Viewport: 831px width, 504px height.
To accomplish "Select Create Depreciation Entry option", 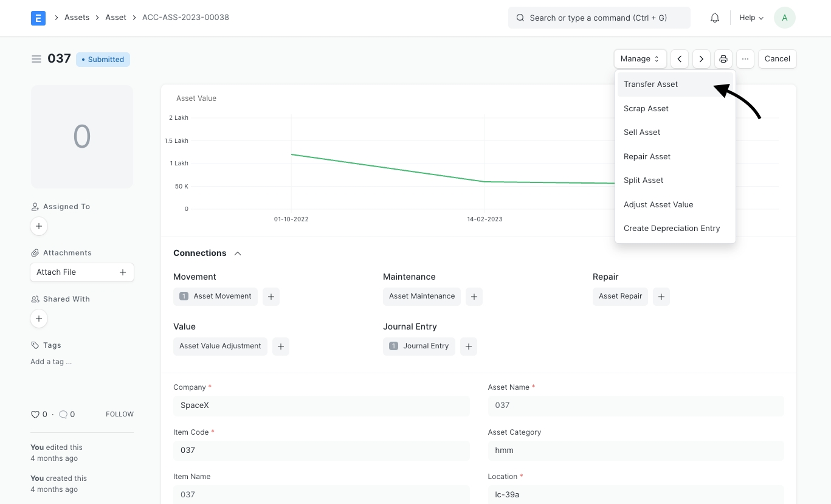I will (672, 229).
